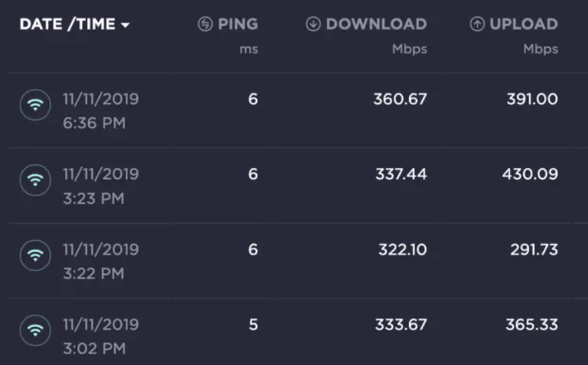The height and width of the screenshot is (365, 588).
Task: Click the ping icon in header
Action: [205, 24]
